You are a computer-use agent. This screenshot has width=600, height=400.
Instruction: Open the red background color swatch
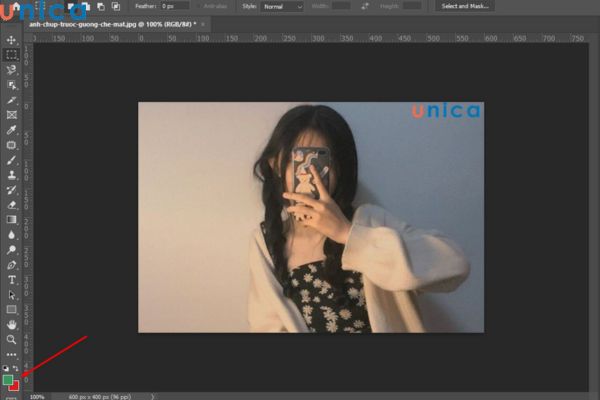[15, 387]
